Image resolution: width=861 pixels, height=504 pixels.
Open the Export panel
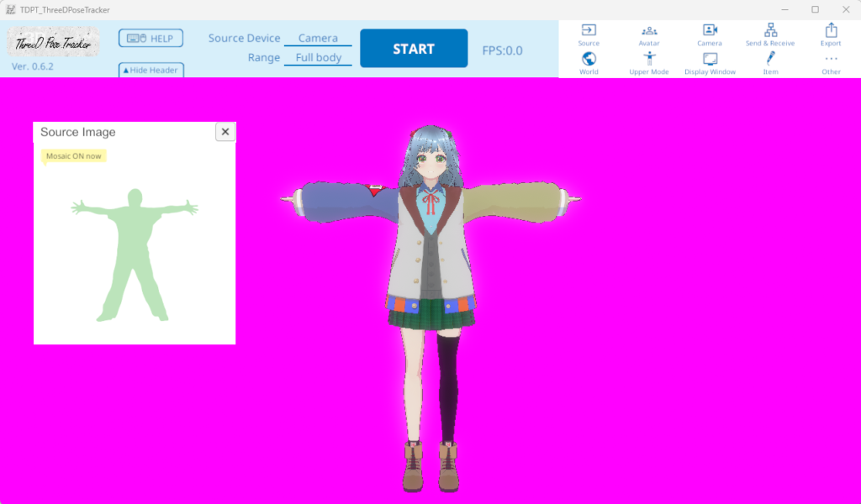(831, 34)
